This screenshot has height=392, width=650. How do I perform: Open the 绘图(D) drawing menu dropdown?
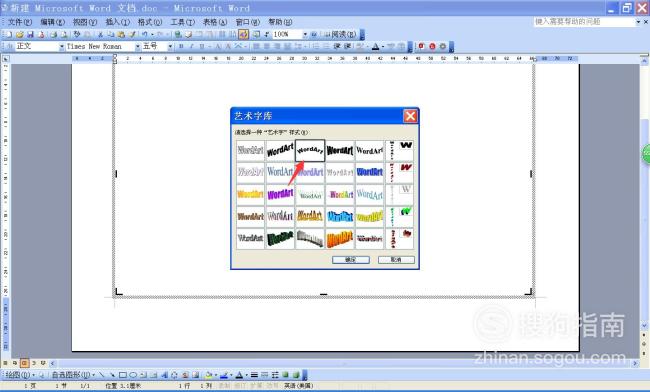(19, 375)
